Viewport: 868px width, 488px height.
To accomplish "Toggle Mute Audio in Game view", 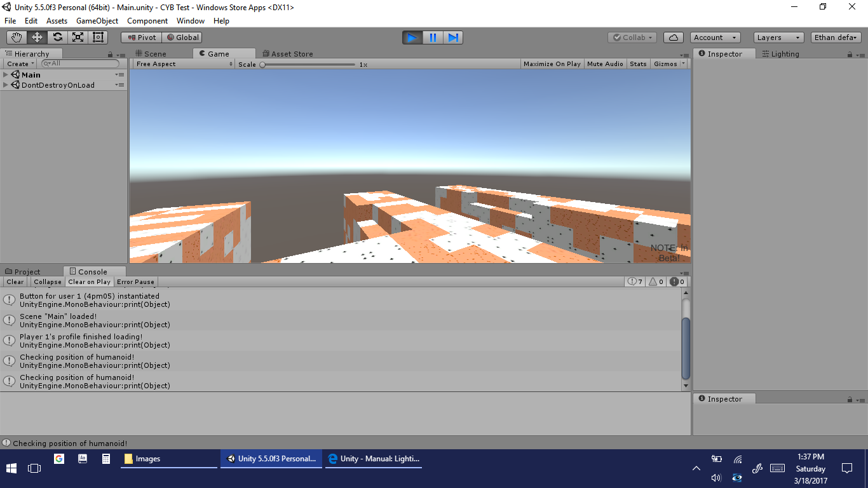I will point(605,64).
